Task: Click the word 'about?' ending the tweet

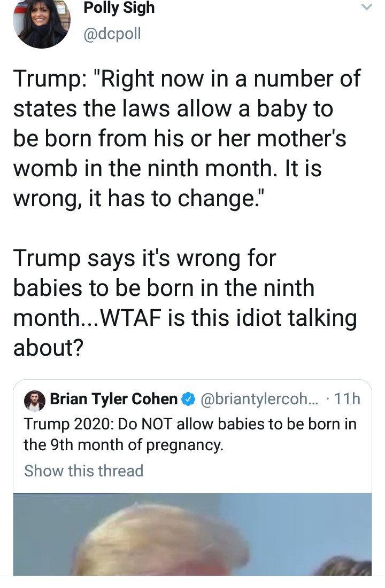Action: (48, 348)
